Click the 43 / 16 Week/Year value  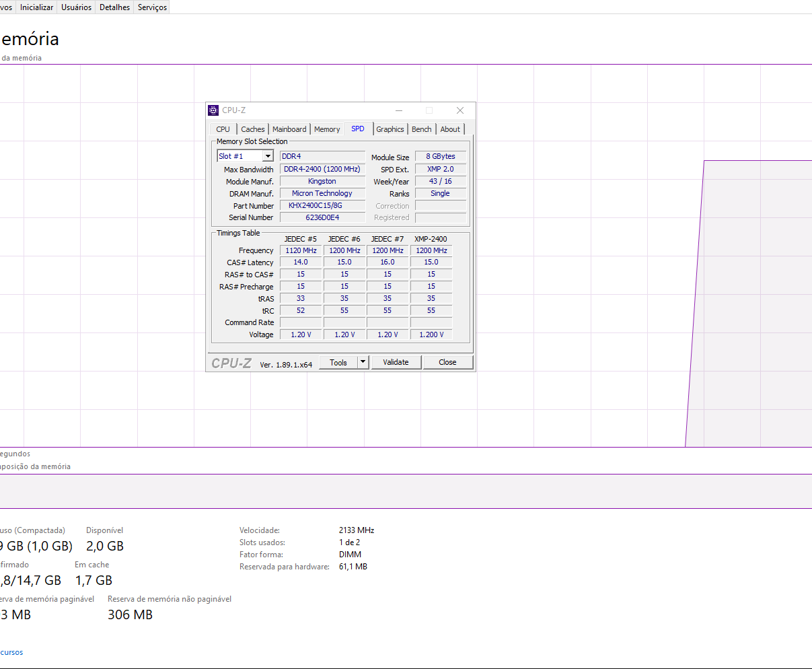point(441,181)
